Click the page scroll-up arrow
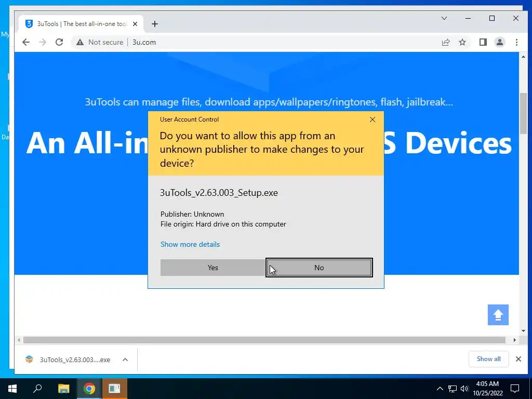 point(523,57)
